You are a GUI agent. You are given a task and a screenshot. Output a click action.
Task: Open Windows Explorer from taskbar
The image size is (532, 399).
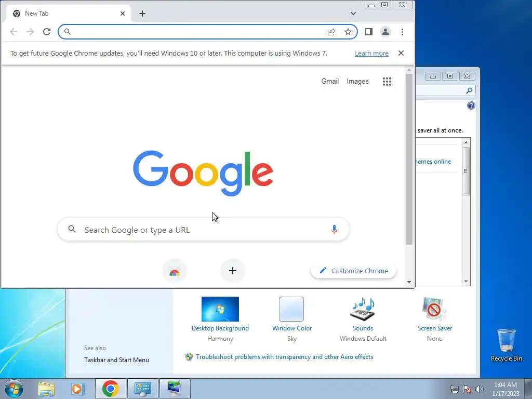click(46, 389)
